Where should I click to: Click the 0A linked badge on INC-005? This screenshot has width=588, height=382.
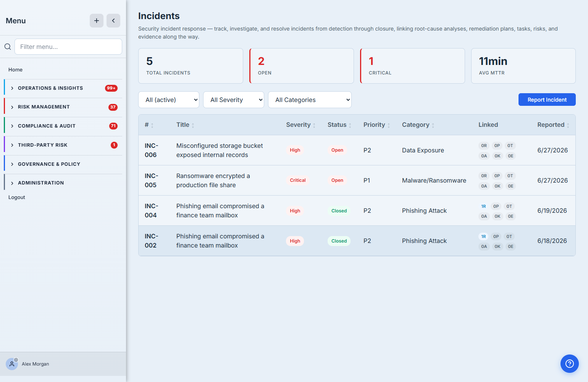(x=484, y=186)
